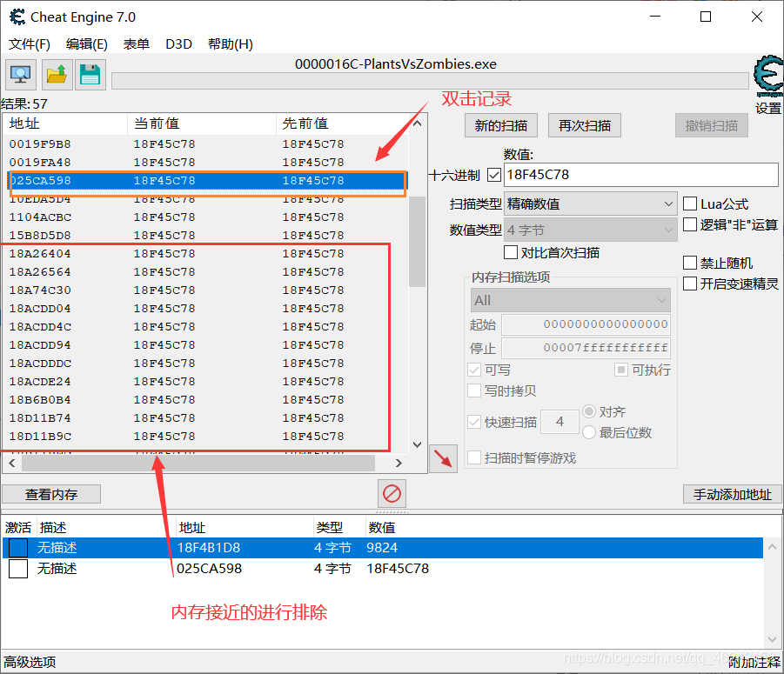Screen dimensions: 784x674
Task: Click results list scroll down arrow
Action: 418,444
